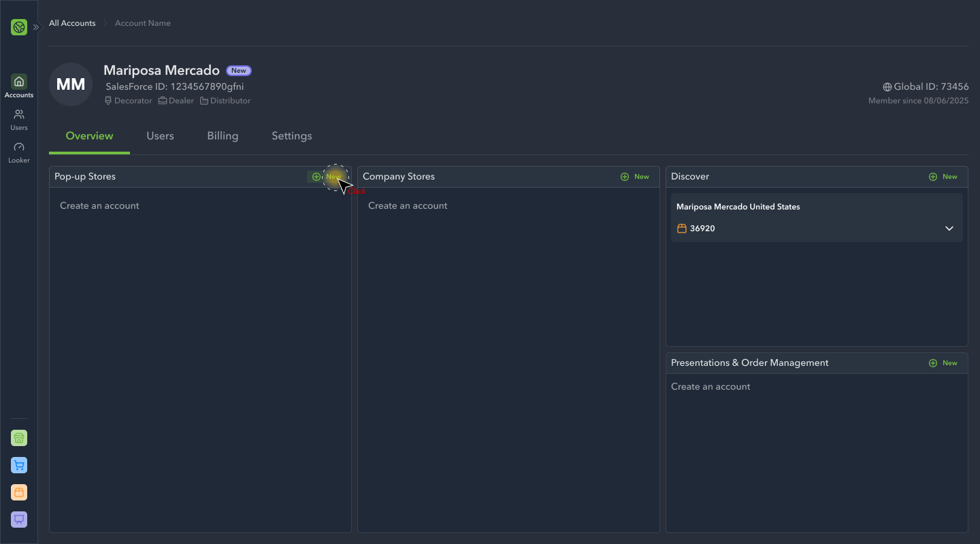Click the SalesForce ID 1234567890gfni text
This screenshot has width=980, height=544.
[x=175, y=87]
